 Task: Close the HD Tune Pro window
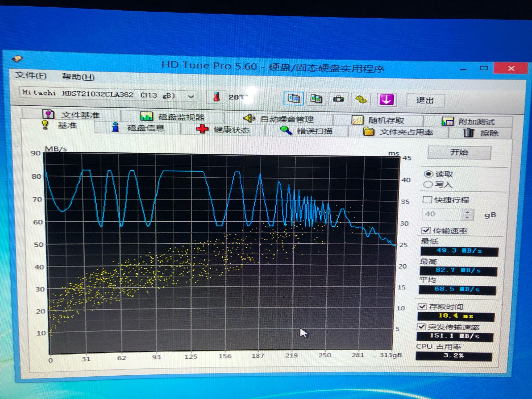[511, 68]
